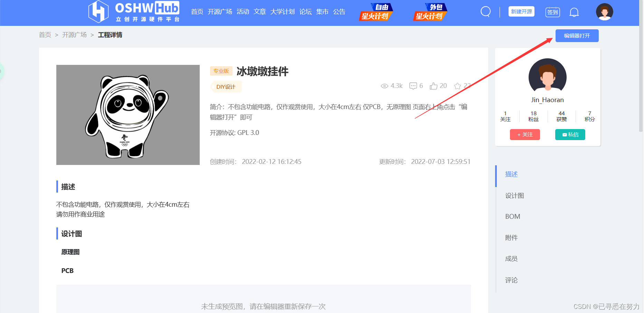This screenshot has width=644, height=313.
Task: Select 评论 in the side navigation
Action: pyautogui.click(x=511, y=280)
